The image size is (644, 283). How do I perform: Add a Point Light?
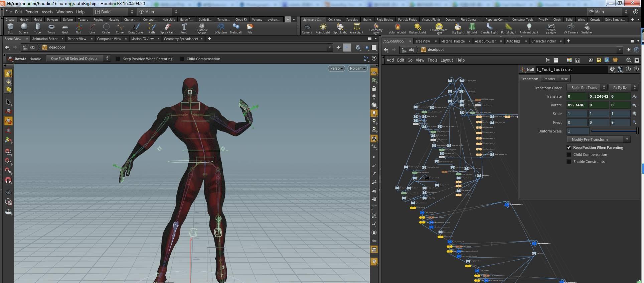point(323,28)
